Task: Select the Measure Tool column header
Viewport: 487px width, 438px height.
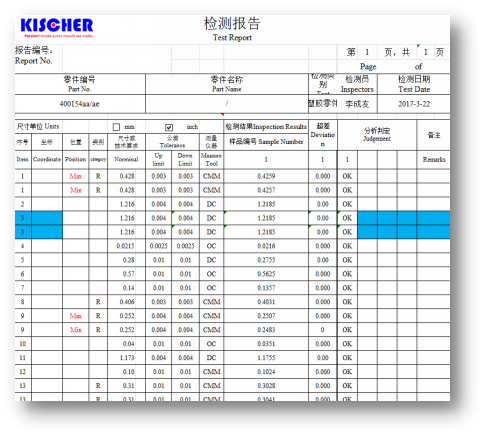Action: pyautogui.click(x=211, y=159)
